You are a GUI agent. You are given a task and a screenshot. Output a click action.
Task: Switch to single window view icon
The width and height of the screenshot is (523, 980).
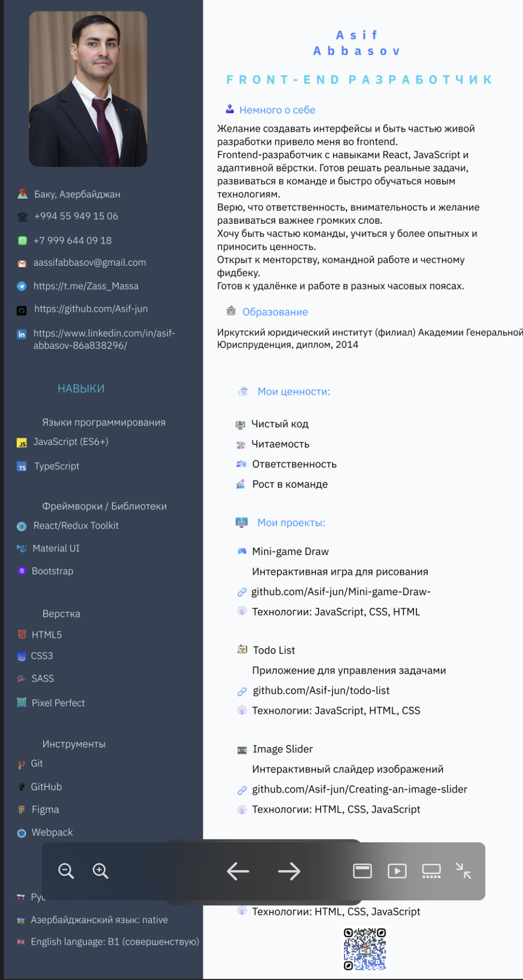click(362, 871)
